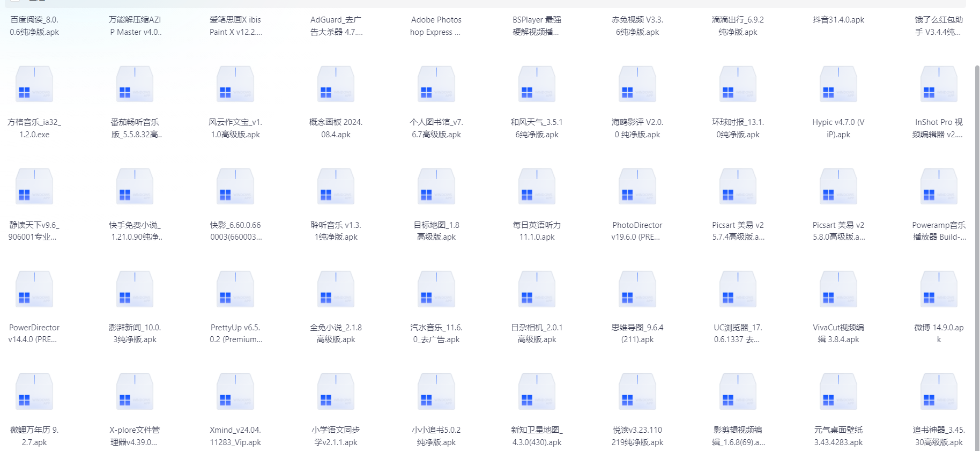Select the 元气桌面壁纸 3.43.4283.apk icon
The height and width of the screenshot is (451, 980).
point(838,391)
